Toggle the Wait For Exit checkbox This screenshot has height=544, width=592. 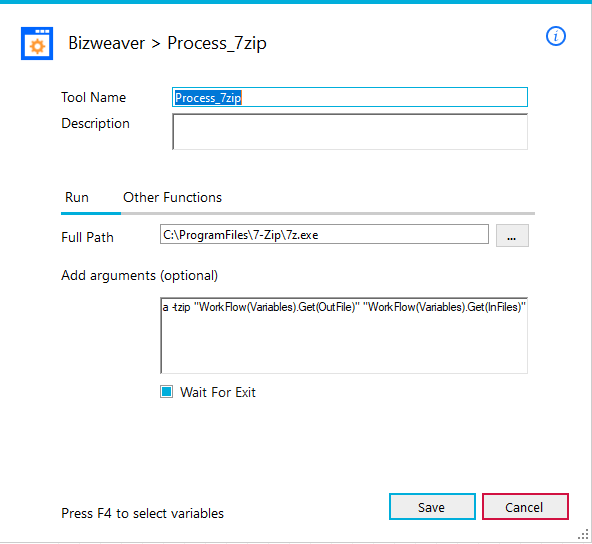(x=166, y=392)
